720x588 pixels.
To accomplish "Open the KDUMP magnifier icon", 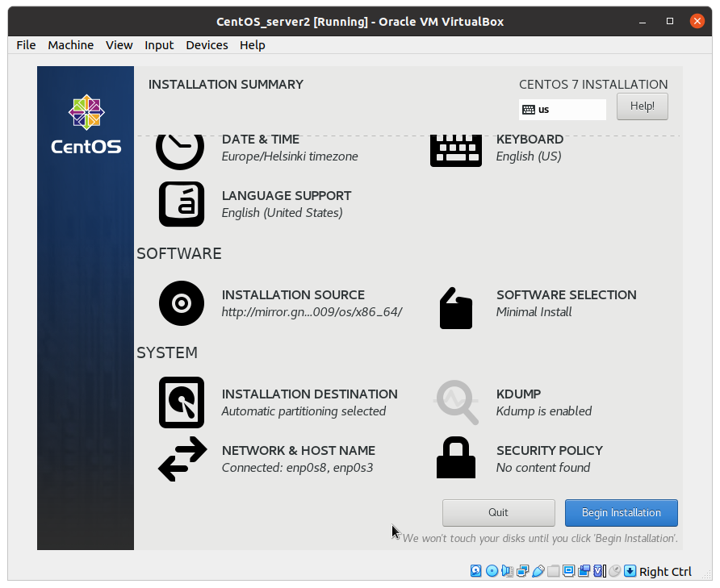I will coord(456,402).
